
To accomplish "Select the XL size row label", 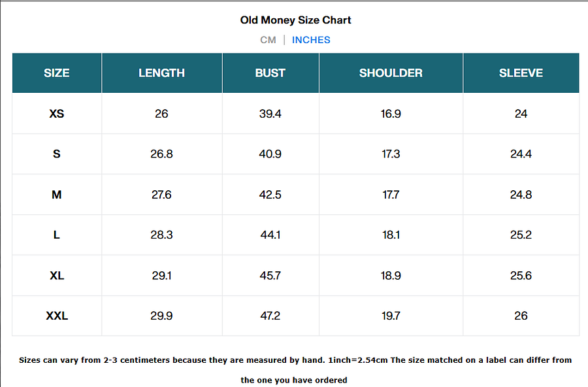I will pyautogui.click(x=57, y=276).
